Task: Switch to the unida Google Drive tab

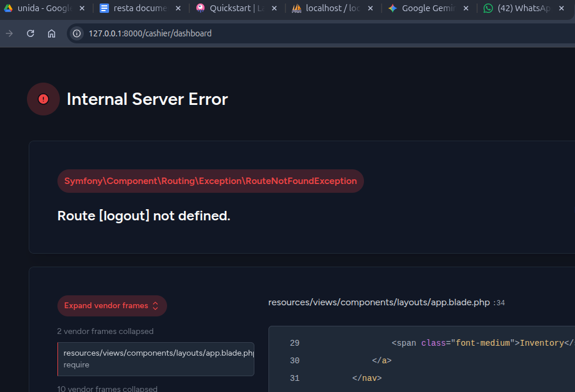Action: click(x=41, y=9)
